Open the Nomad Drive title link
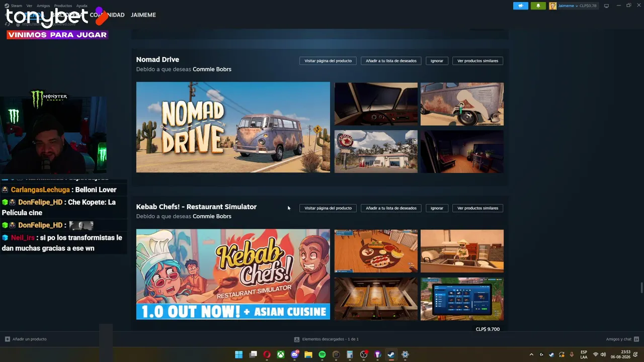The height and width of the screenshot is (362, 644). [157, 59]
